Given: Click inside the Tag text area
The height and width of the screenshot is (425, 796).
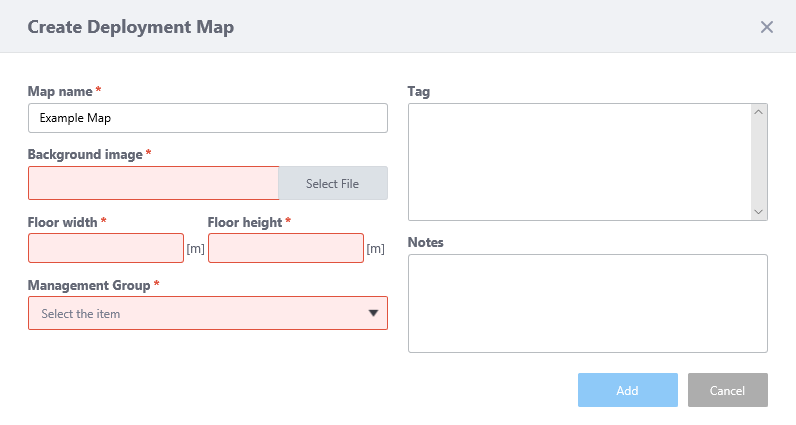Looking at the screenshot, I should tap(580, 162).
